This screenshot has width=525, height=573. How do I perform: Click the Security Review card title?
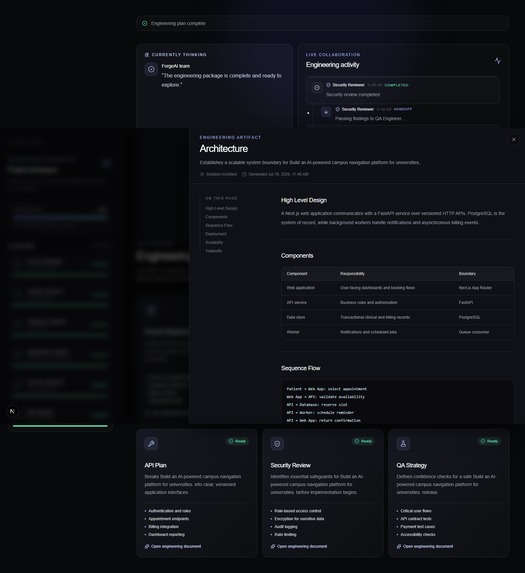[x=290, y=465]
